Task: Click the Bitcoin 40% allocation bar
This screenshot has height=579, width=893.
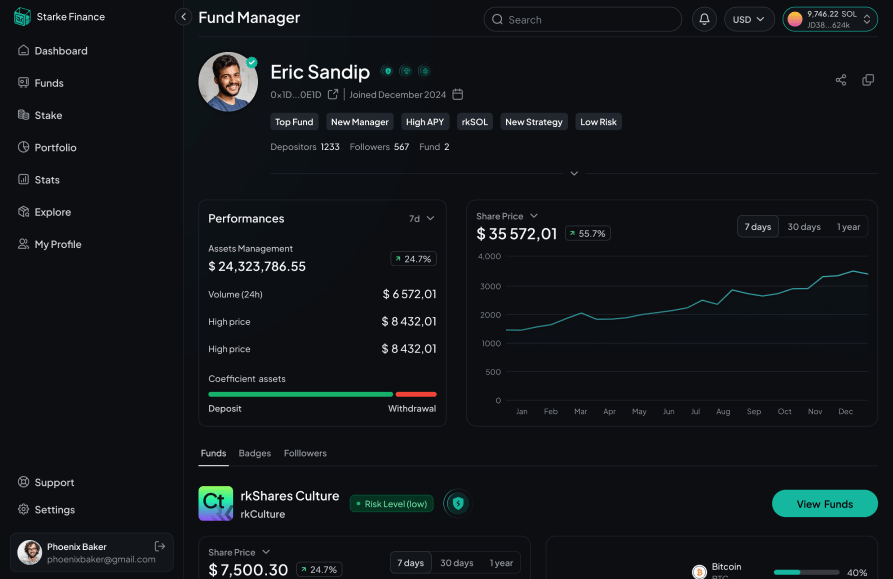Action: pos(806,572)
